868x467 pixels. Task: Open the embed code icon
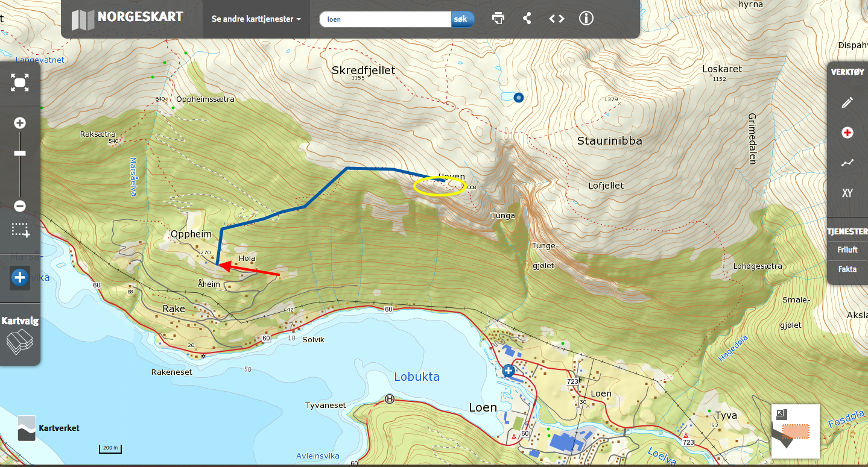pyautogui.click(x=557, y=18)
